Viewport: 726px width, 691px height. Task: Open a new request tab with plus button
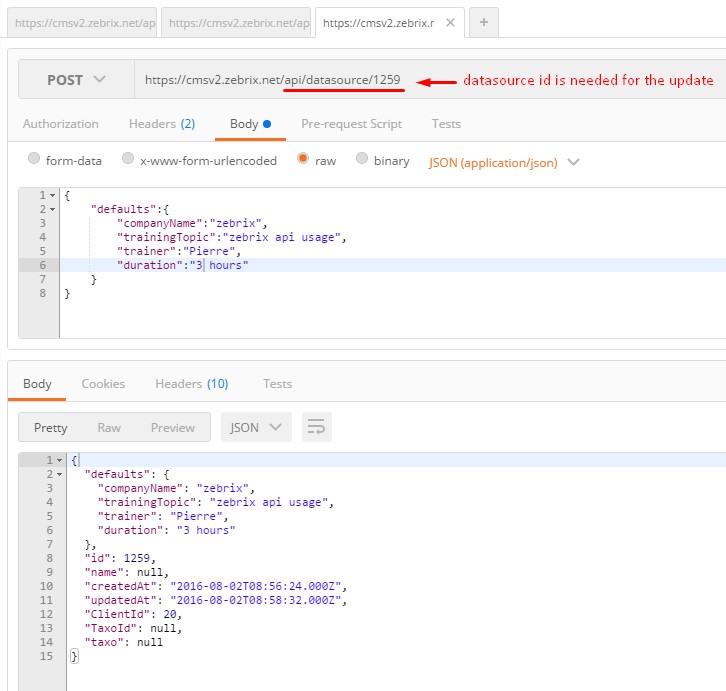[x=483, y=23]
